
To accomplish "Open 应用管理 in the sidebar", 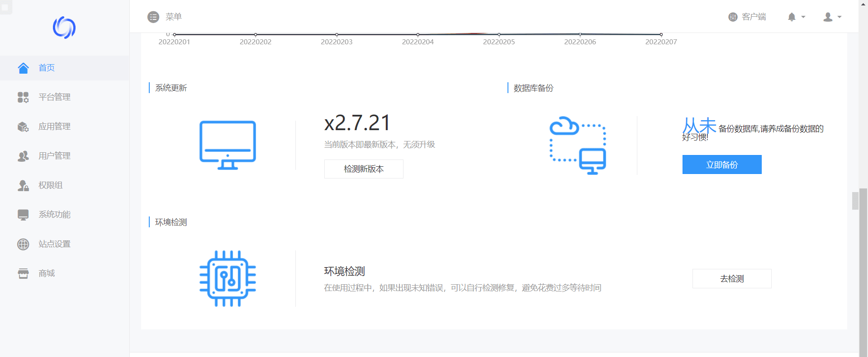I will (65, 127).
